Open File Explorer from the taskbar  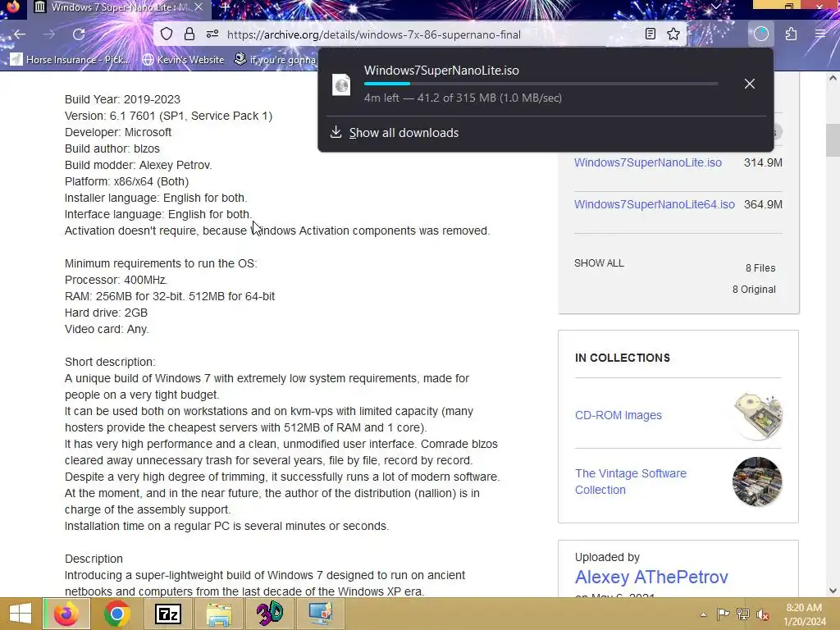click(x=218, y=614)
